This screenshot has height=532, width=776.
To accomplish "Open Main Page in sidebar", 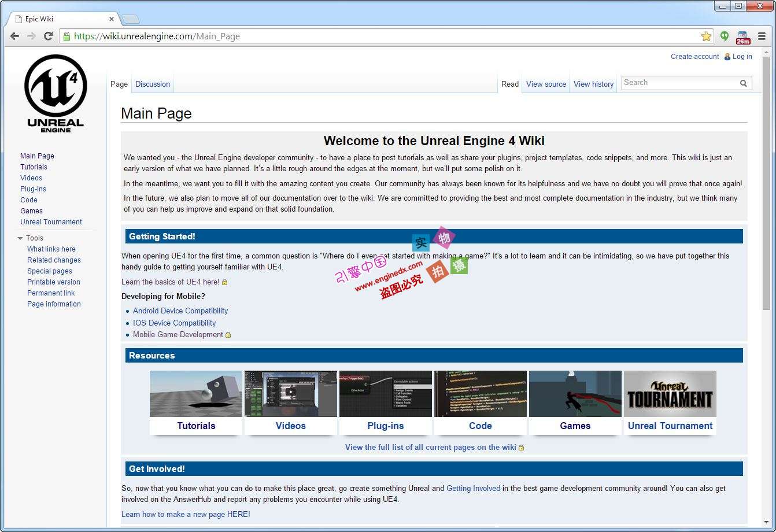I will pos(37,156).
